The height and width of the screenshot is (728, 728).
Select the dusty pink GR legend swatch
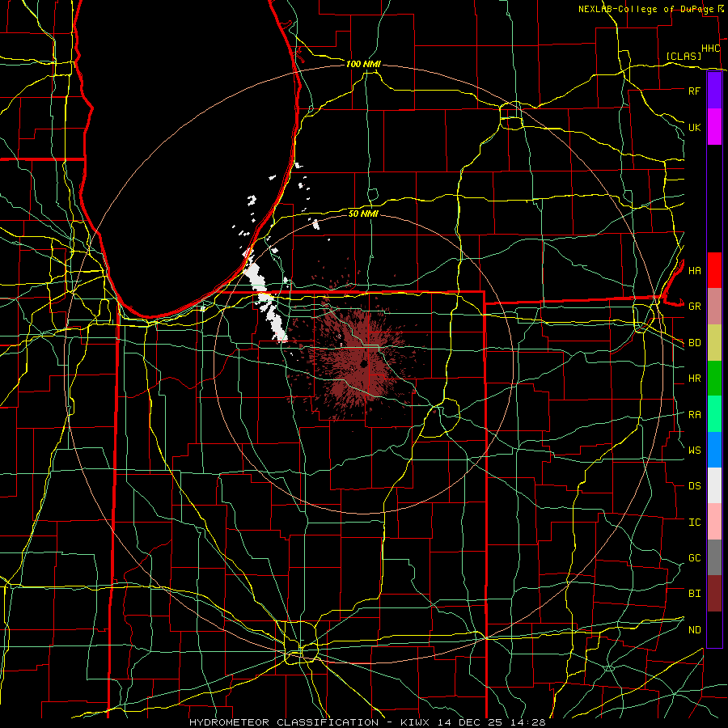tap(714, 307)
